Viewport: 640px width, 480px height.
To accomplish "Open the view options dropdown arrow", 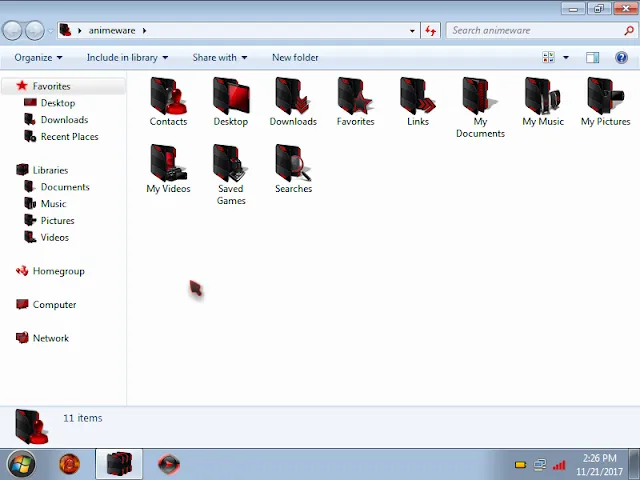I will point(566,58).
